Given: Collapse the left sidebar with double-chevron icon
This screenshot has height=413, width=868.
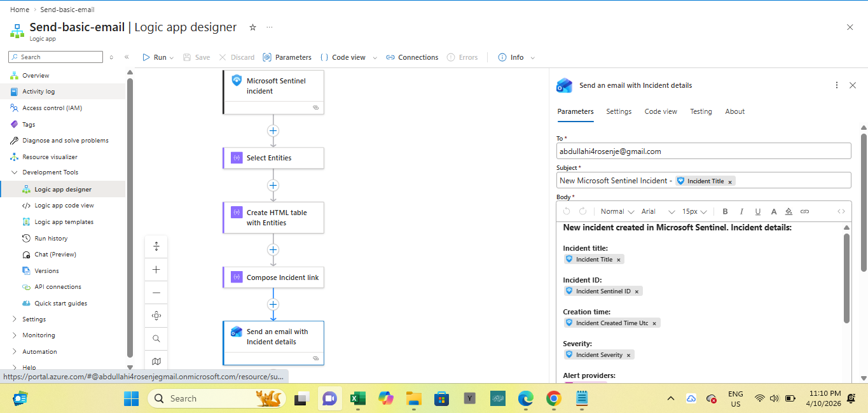Looking at the screenshot, I should (127, 57).
